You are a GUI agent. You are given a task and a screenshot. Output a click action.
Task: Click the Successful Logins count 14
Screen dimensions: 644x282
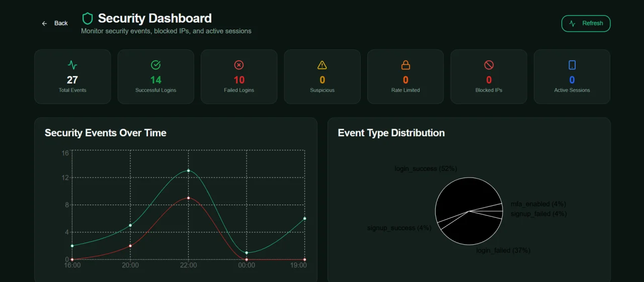[156, 80]
